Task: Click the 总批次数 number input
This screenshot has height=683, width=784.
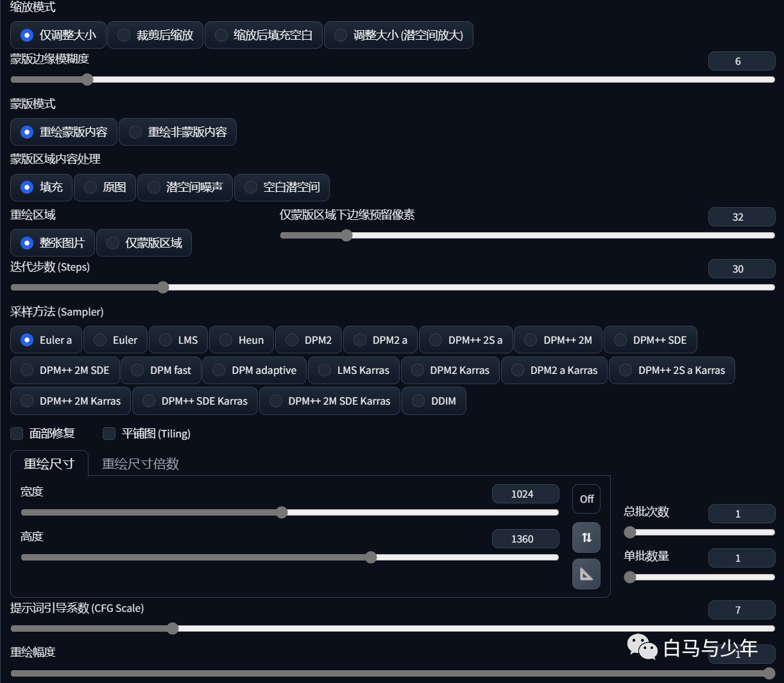Action: pos(742,514)
